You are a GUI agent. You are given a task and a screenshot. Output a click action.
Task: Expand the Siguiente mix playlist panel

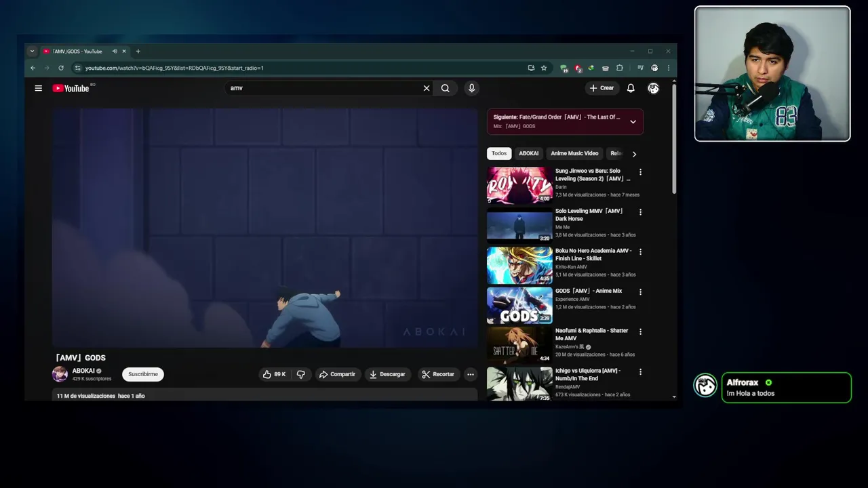coord(633,122)
